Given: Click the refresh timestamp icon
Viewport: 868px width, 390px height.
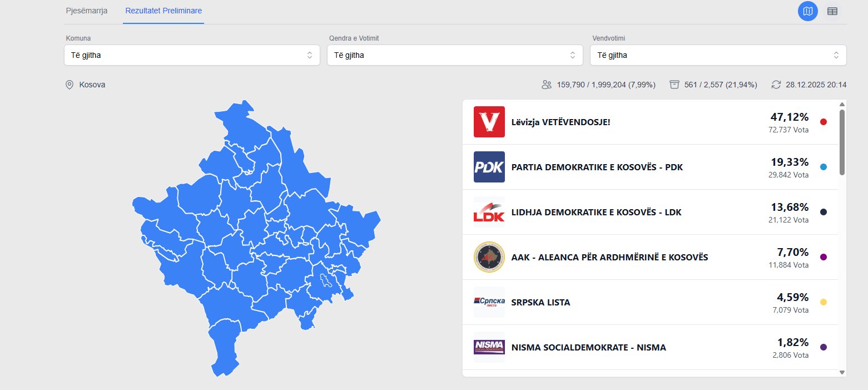Looking at the screenshot, I should [776, 85].
